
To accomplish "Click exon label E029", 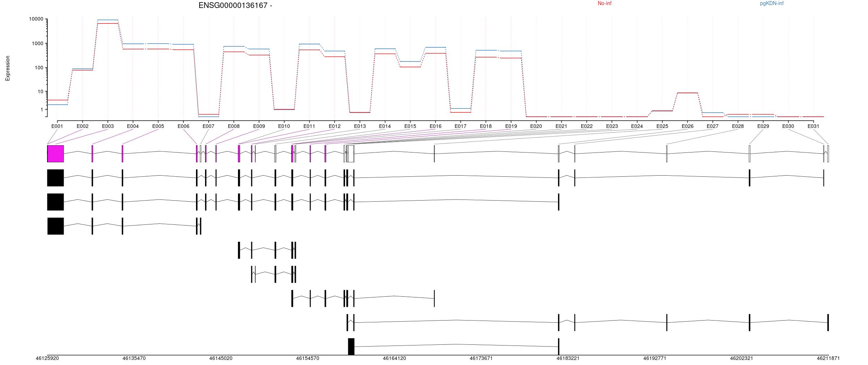I will click(763, 126).
